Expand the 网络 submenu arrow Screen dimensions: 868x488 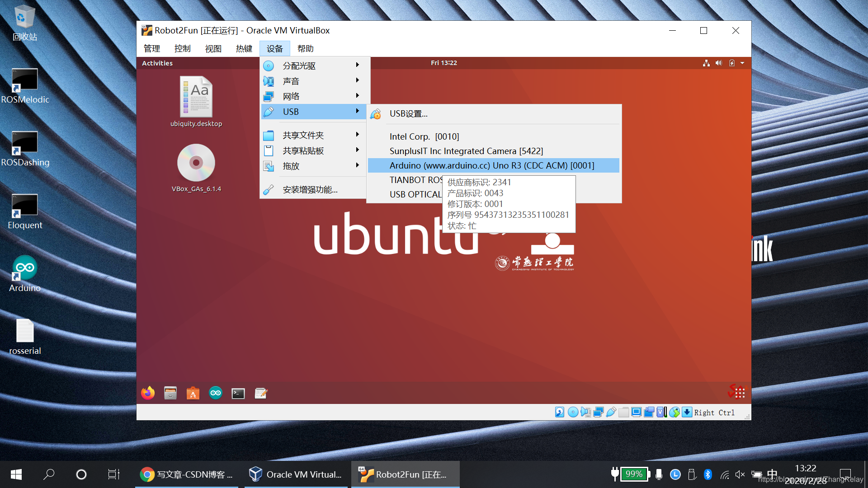coord(357,96)
